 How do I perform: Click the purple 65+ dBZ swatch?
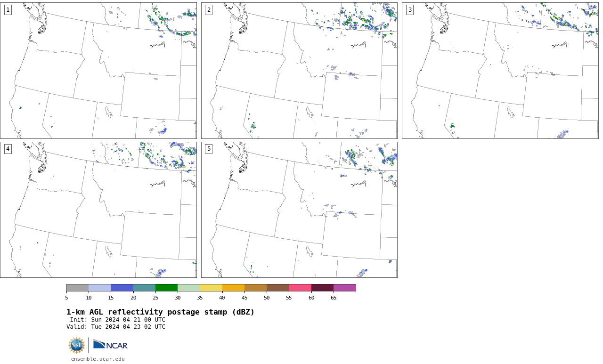coord(344,288)
